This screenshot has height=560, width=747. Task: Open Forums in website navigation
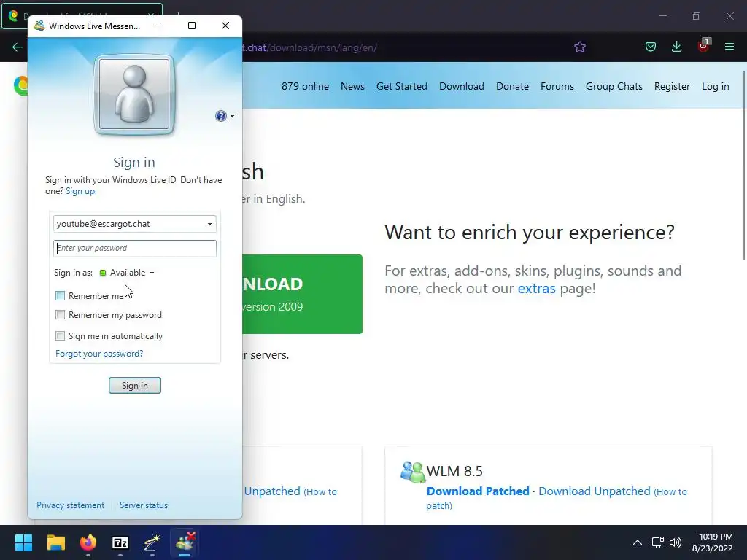pyautogui.click(x=557, y=86)
